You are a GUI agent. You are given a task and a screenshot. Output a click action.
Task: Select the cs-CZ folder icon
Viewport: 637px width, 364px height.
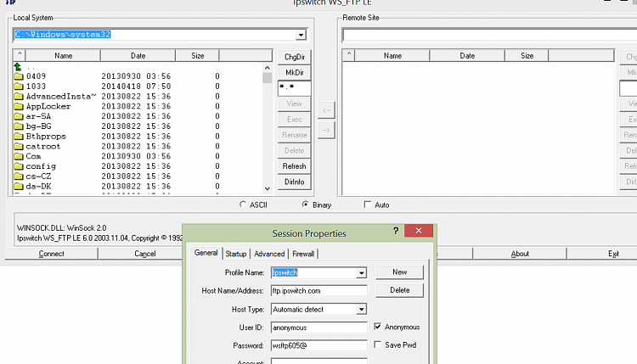coord(19,176)
